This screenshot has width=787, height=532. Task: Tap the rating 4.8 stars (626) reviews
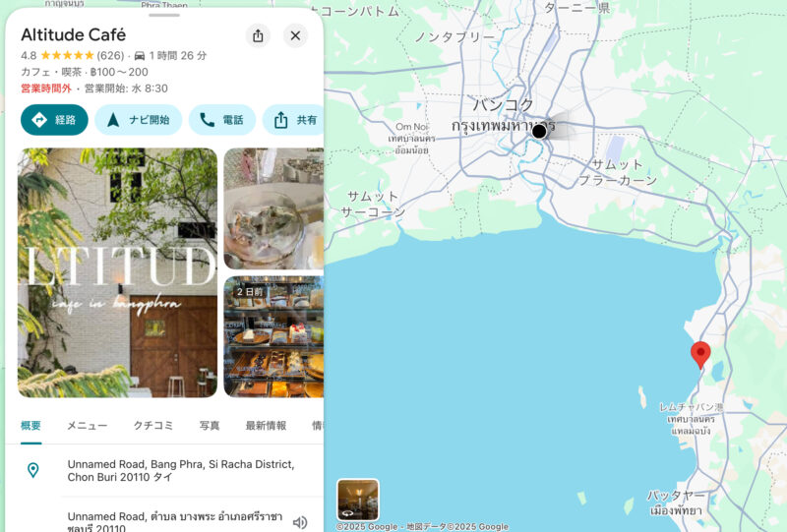click(72, 55)
